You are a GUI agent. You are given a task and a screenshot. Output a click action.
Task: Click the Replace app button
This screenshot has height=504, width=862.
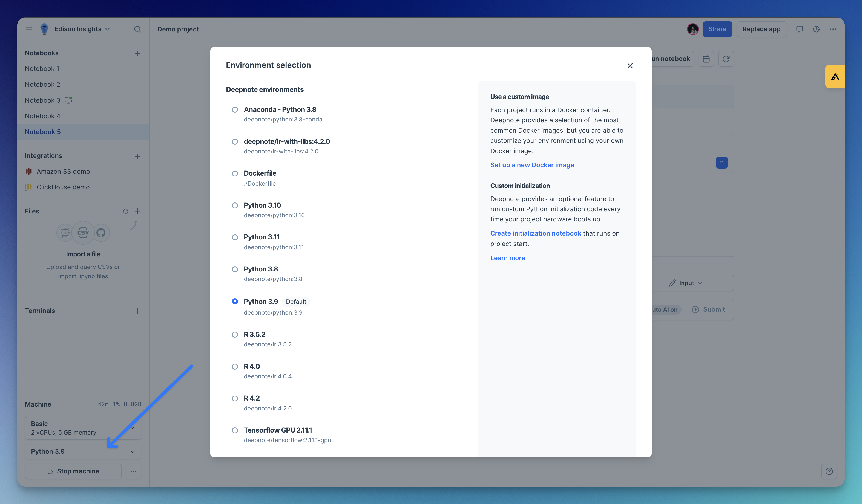coord(762,29)
